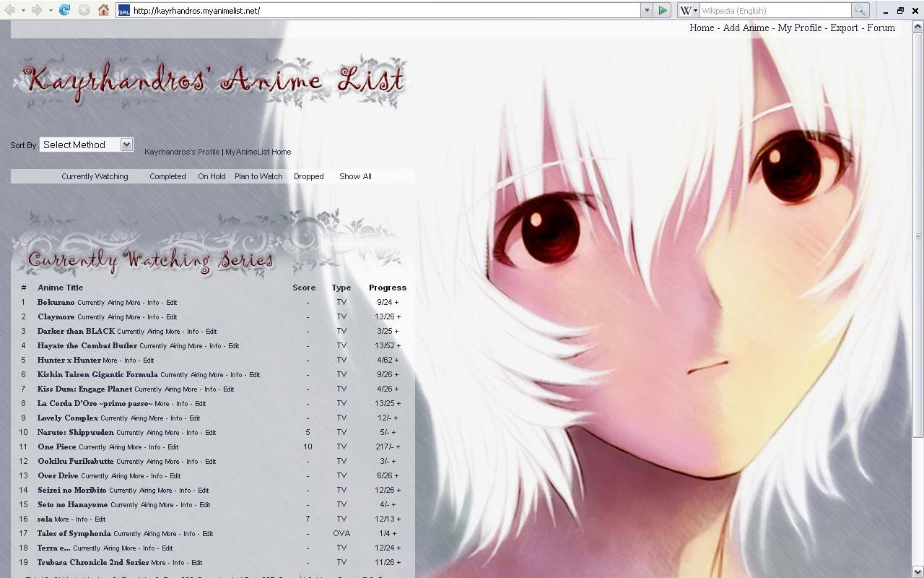
Task: Switch to the On Hold tab
Action: [212, 176]
